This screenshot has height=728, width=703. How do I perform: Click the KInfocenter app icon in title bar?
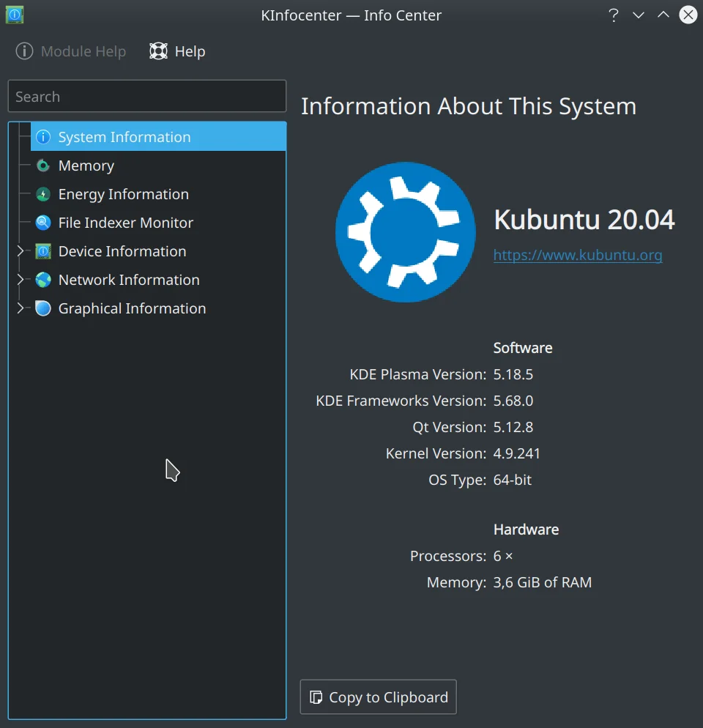15,15
